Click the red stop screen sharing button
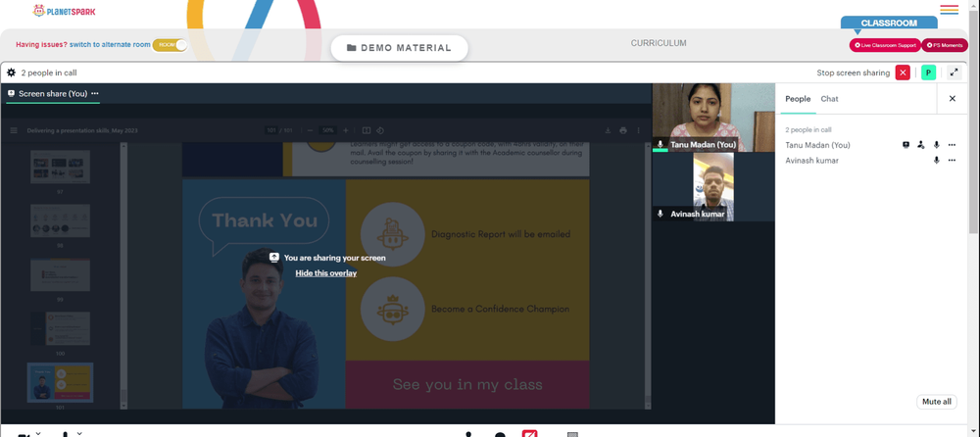The image size is (980, 437). 903,73
